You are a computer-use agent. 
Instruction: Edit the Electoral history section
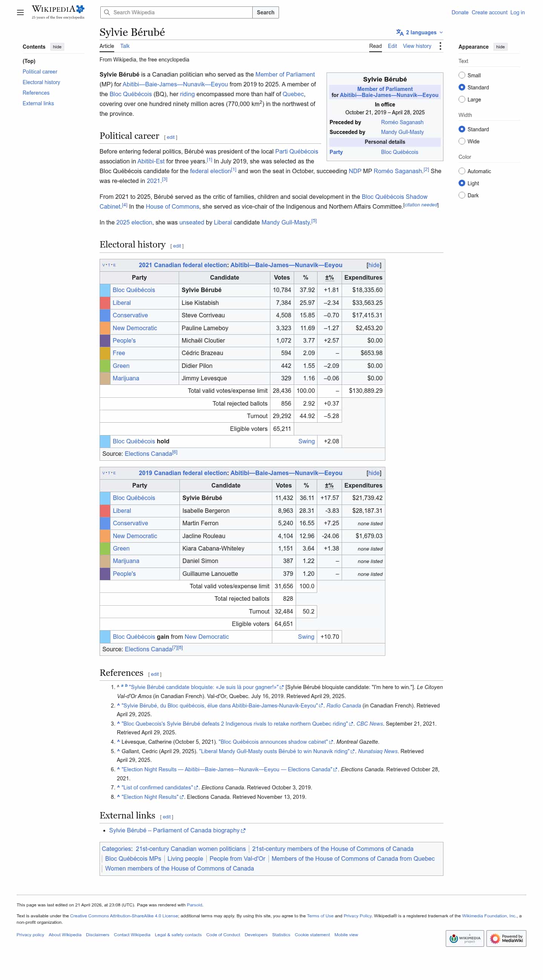point(177,246)
